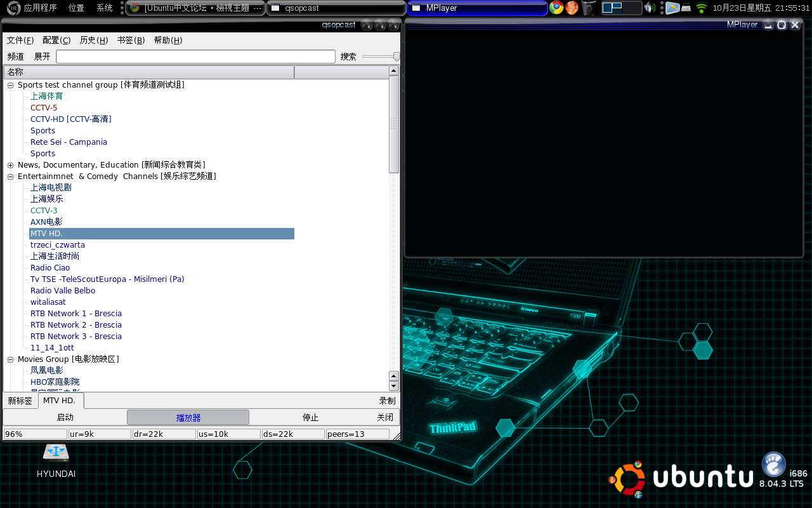Open the trash icon in top panel
This screenshot has height=508, width=812.
point(589,8)
